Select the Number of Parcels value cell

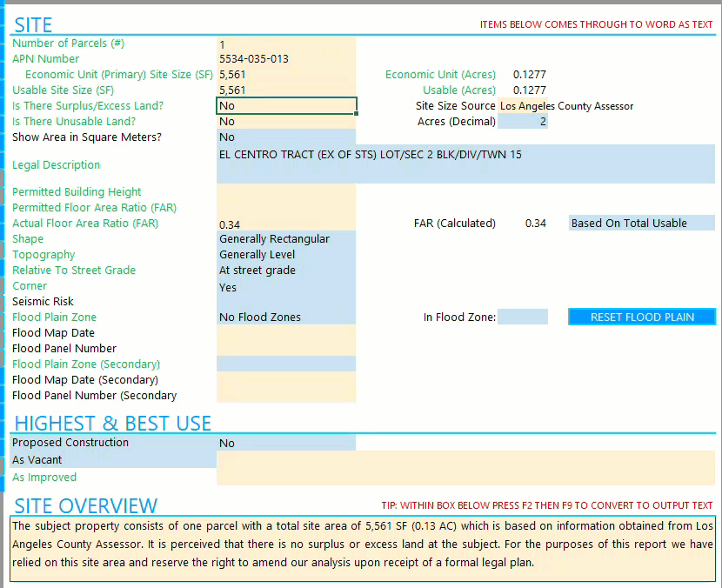click(286, 43)
